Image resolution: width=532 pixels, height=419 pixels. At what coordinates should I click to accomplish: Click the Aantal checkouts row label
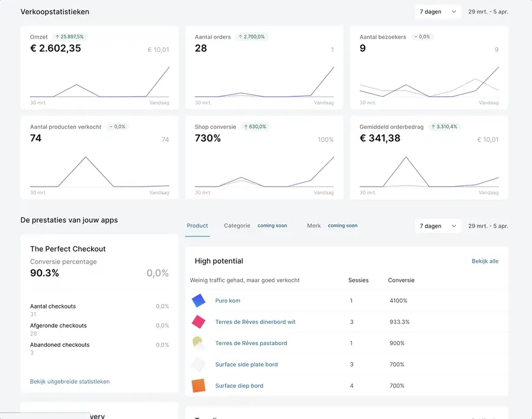53,306
